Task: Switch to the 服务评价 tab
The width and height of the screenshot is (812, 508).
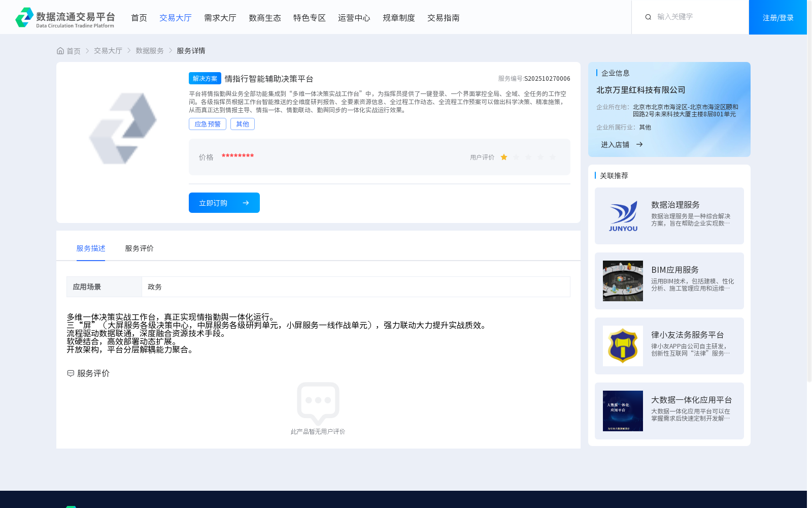Action: (x=140, y=248)
